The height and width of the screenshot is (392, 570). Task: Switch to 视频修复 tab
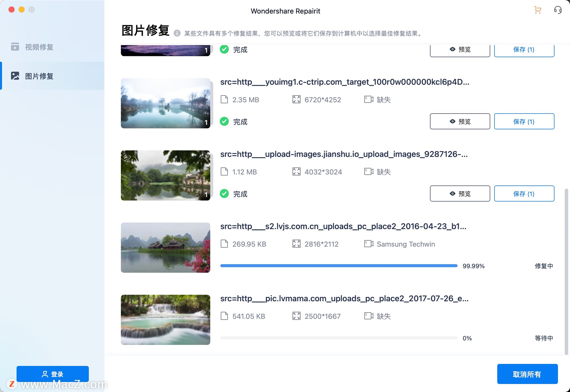point(39,47)
